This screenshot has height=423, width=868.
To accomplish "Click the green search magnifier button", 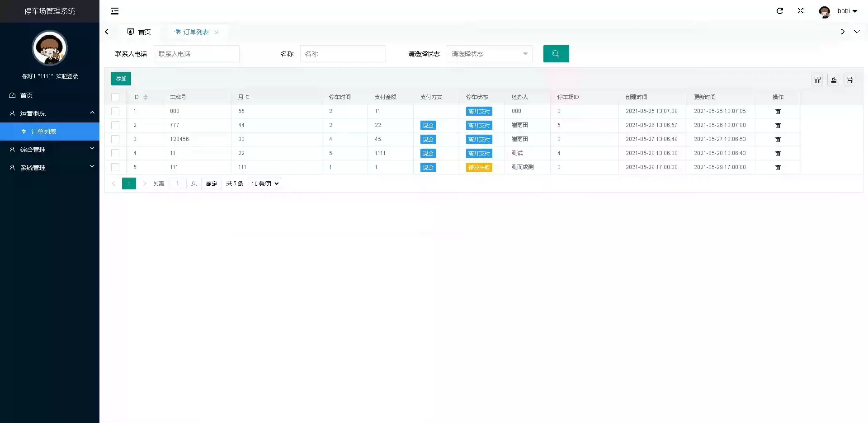I will [x=556, y=54].
